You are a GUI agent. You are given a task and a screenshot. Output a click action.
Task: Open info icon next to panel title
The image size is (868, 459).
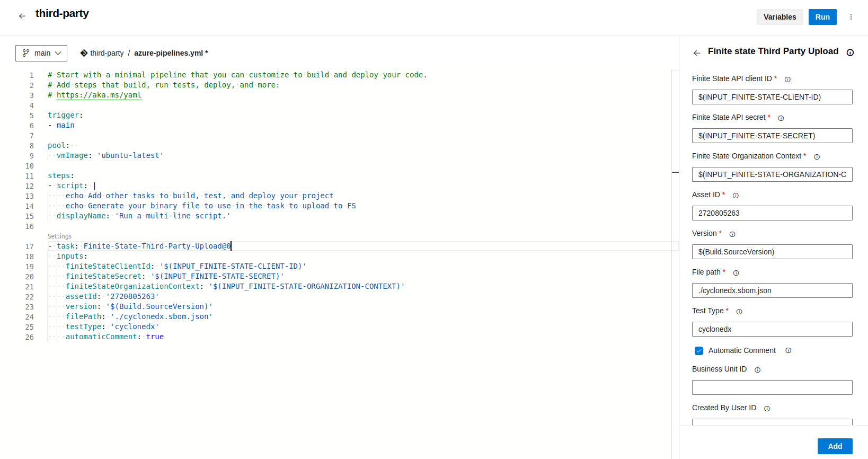pos(850,52)
